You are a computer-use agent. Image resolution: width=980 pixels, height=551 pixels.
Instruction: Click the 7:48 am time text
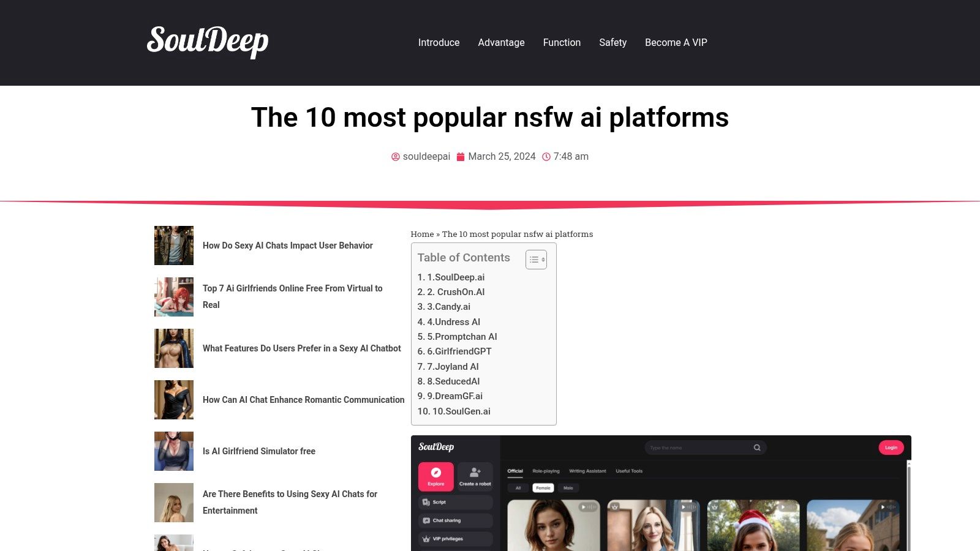(x=571, y=157)
